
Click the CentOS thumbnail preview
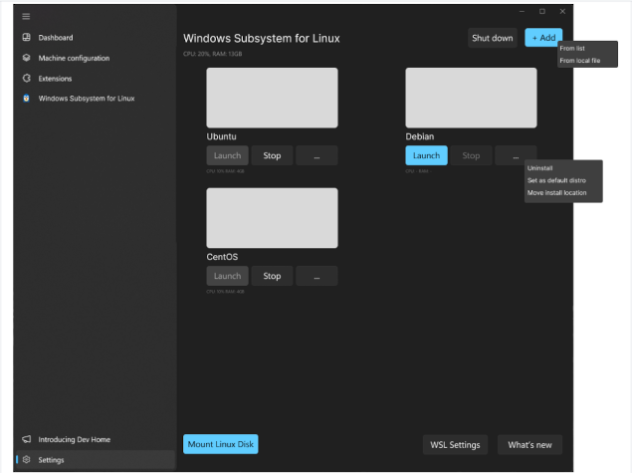coord(272,218)
